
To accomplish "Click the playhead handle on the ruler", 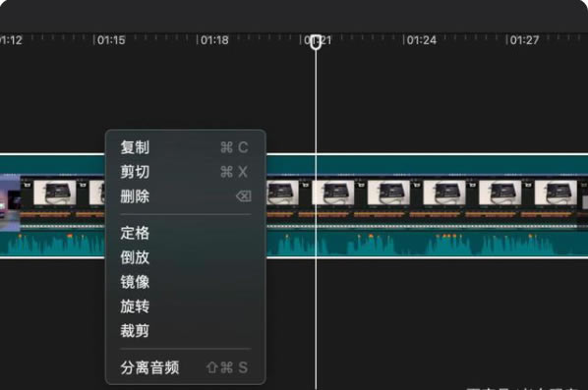I will 316,41.
